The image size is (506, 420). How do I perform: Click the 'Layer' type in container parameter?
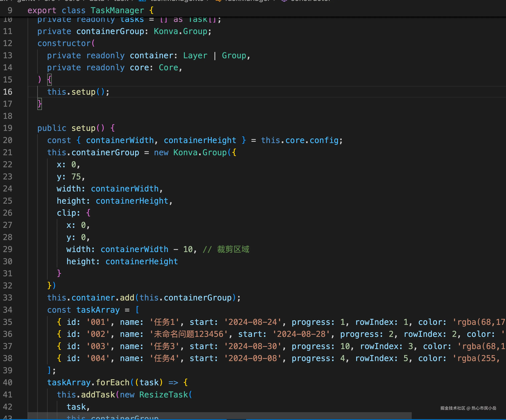point(195,56)
